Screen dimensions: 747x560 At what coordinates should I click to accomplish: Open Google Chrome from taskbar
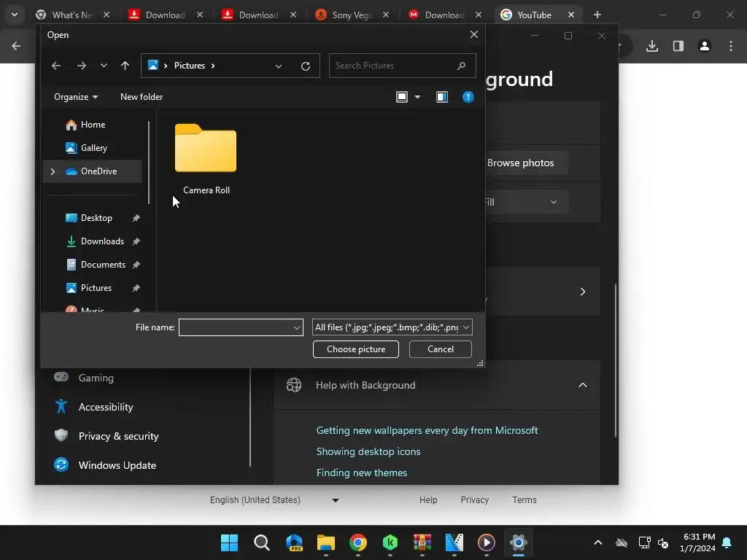(x=357, y=542)
